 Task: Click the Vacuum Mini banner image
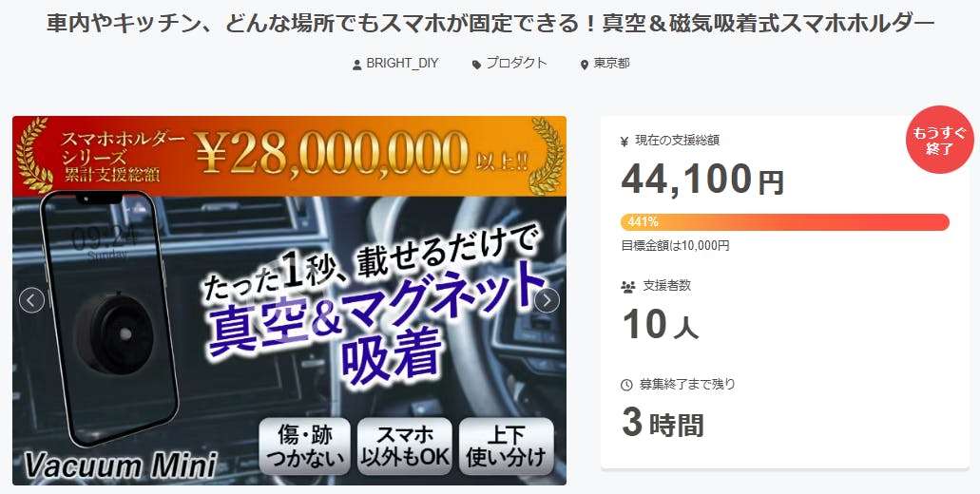(289, 300)
